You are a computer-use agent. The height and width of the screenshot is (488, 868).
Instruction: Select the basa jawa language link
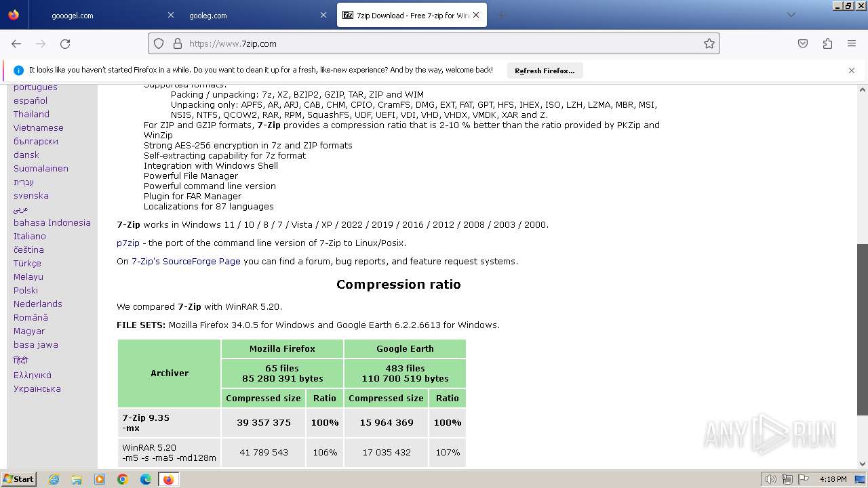36,344
